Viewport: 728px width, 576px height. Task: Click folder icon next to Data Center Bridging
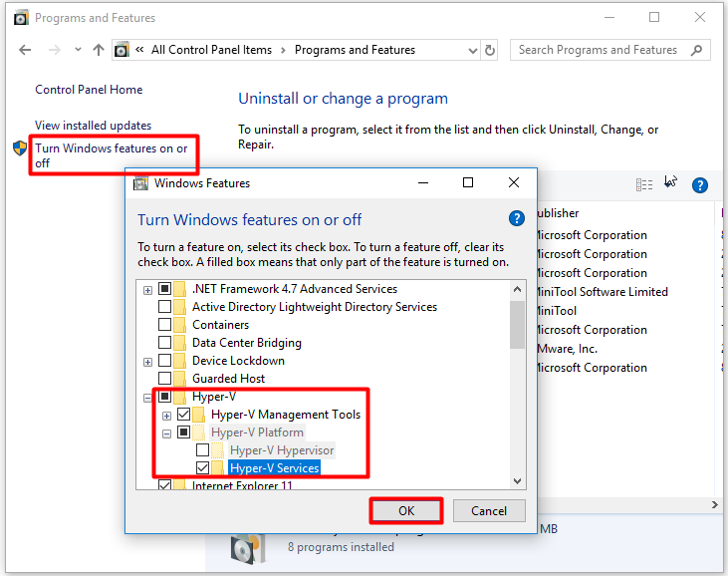[179, 343]
